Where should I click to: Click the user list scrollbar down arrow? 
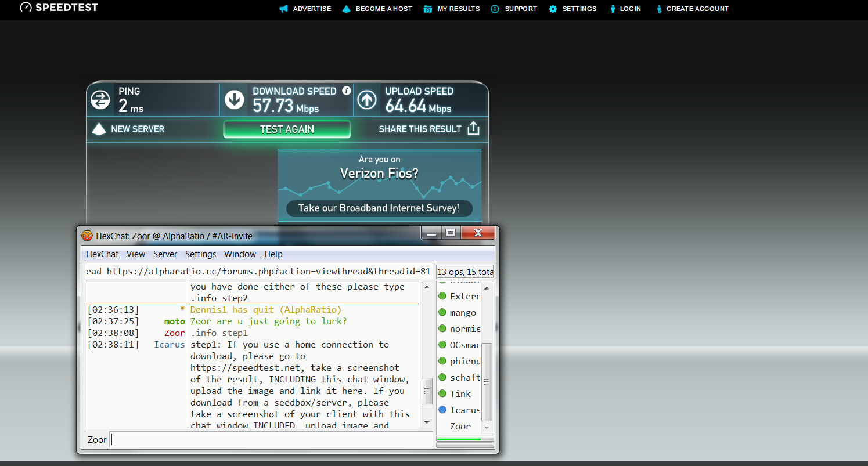click(487, 428)
